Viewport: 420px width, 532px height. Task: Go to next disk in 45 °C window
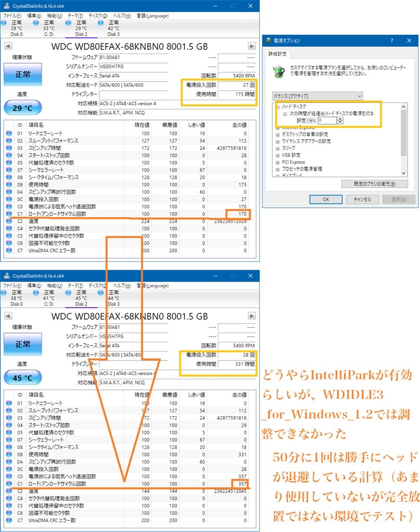click(252, 316)
